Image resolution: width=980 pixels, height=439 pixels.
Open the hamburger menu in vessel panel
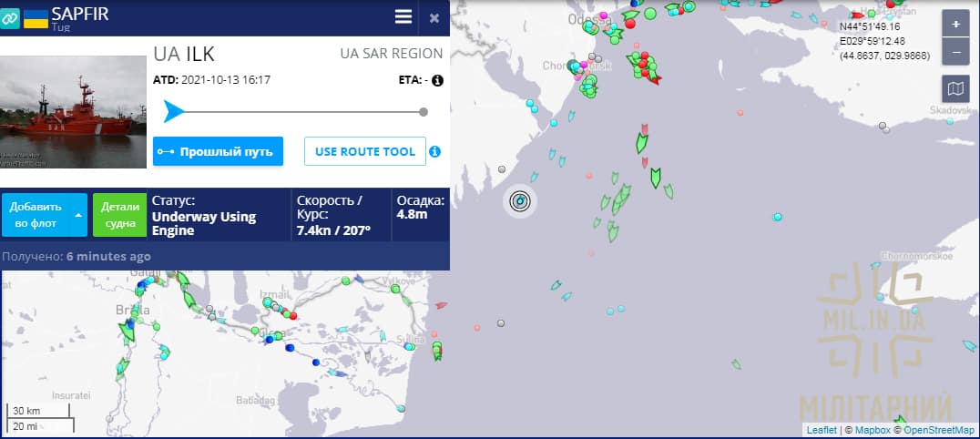tap(403, 17)
